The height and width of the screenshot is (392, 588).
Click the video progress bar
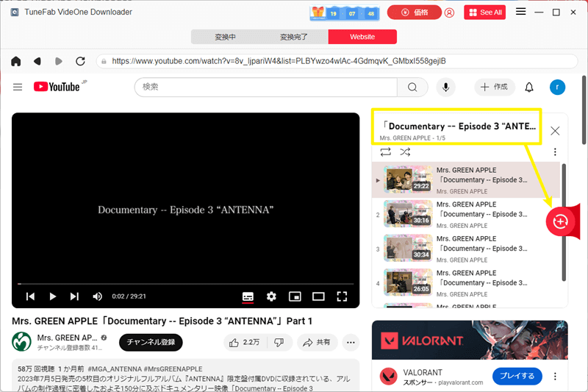pos(186,284)
